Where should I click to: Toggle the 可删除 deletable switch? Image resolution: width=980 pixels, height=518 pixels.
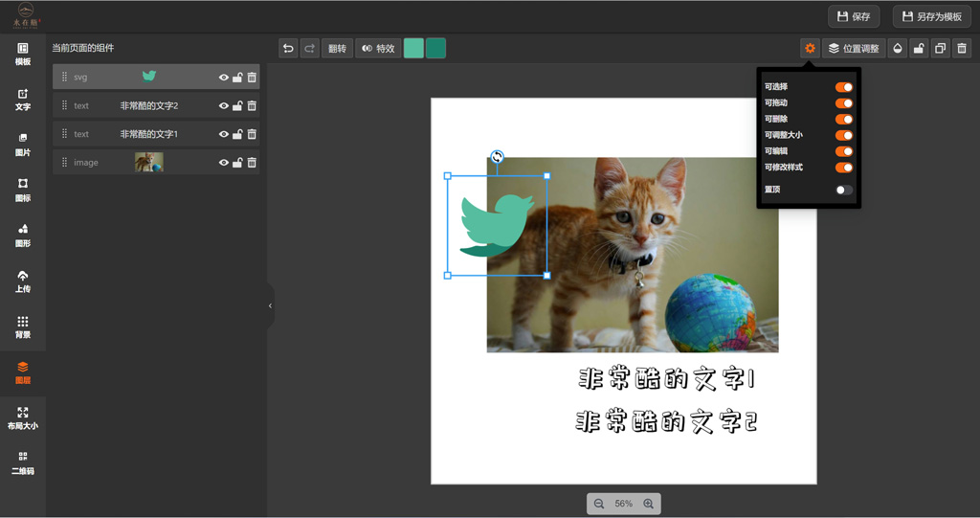[x=844, y=120]
